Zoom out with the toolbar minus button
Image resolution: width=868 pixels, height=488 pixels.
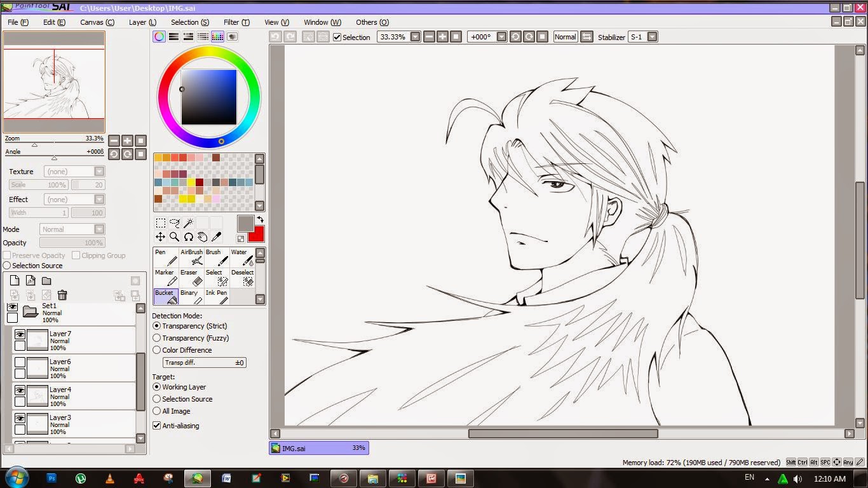click(430, 37)
